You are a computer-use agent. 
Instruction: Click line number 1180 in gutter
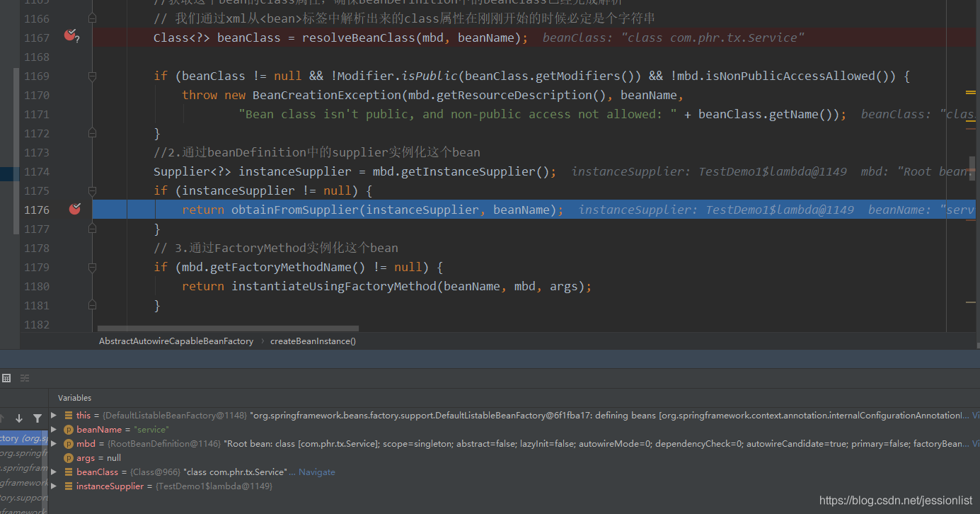click(x=37, y=286)
